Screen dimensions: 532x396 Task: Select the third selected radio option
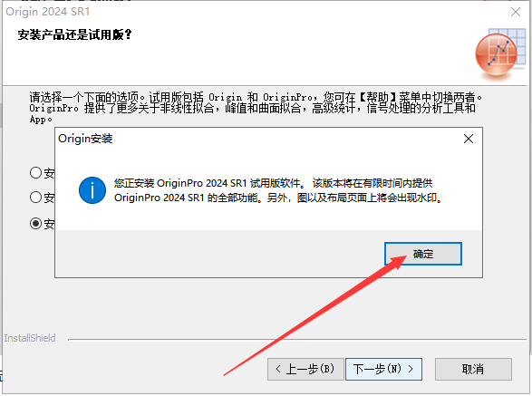[35, 223]
